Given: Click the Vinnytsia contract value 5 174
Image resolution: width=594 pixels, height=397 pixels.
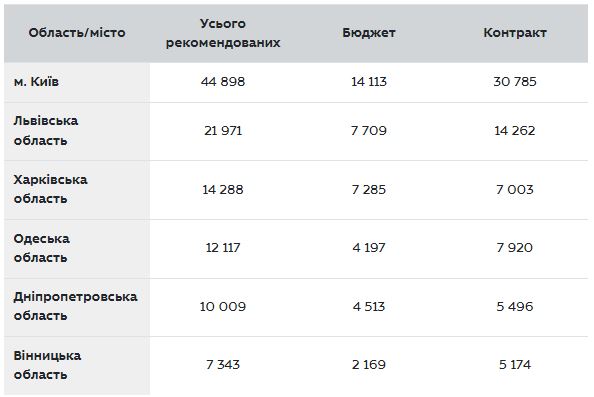Looking at the screenshot, I should [x=515, y=365].
